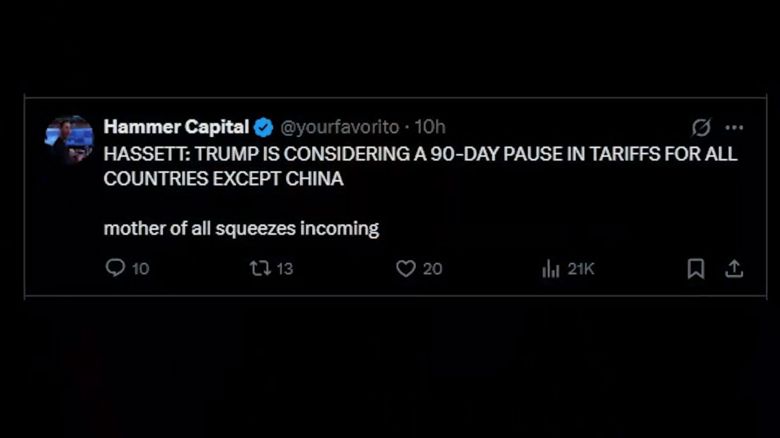
Task: Repost the tweet with the arrows icon
Action: pyautogui.click(x=260, y=268)
